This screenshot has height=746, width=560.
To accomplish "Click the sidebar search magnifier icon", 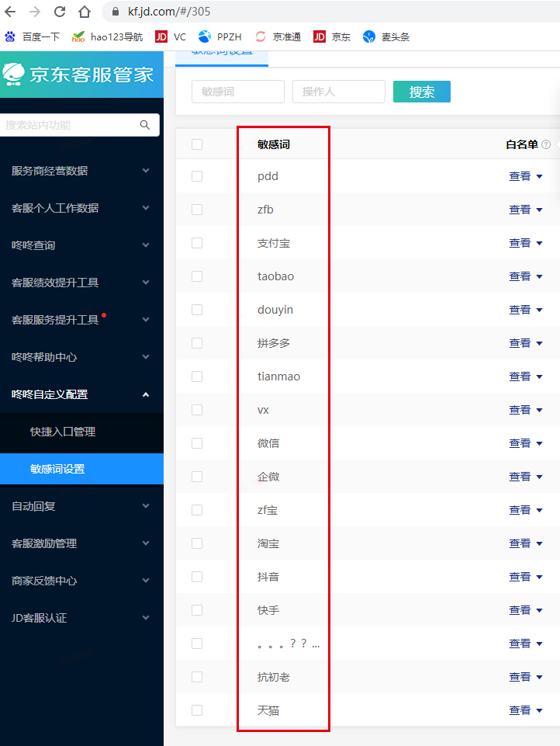I will 145,125.
